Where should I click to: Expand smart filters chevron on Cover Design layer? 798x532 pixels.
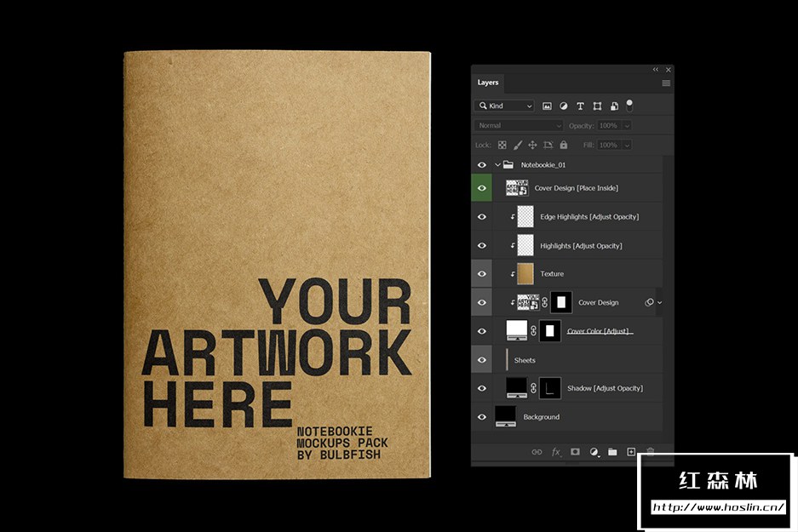(659, 303)
